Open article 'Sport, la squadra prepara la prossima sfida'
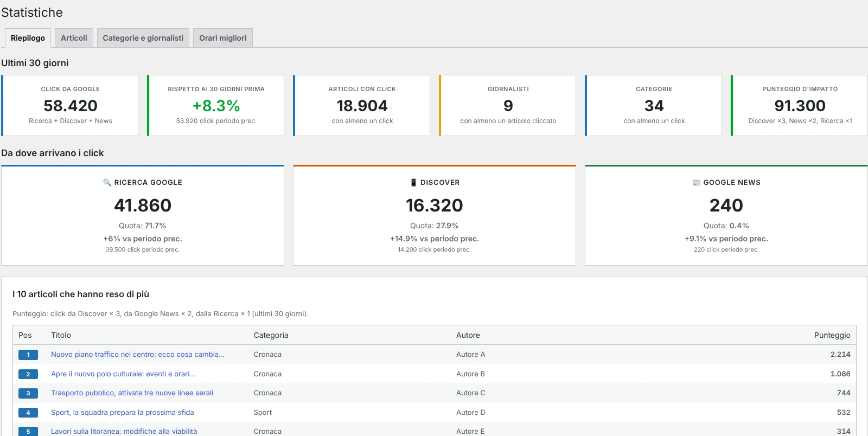 point(123,413)
